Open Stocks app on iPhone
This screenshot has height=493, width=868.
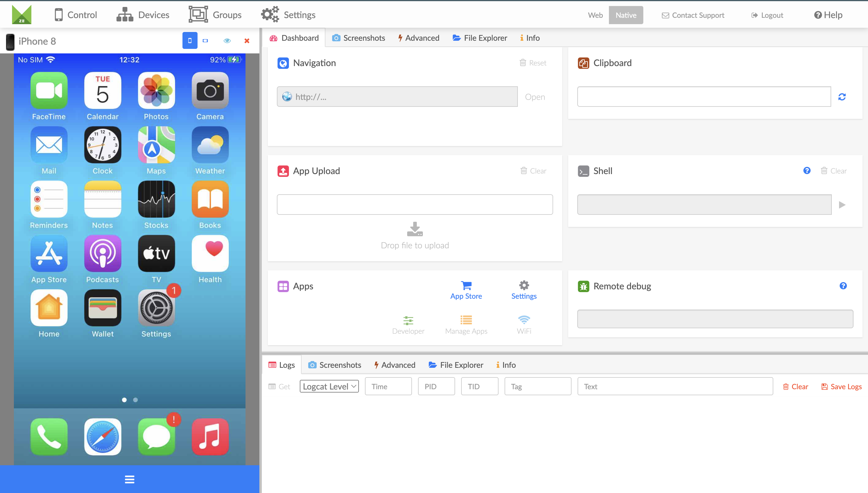point(156,199)
